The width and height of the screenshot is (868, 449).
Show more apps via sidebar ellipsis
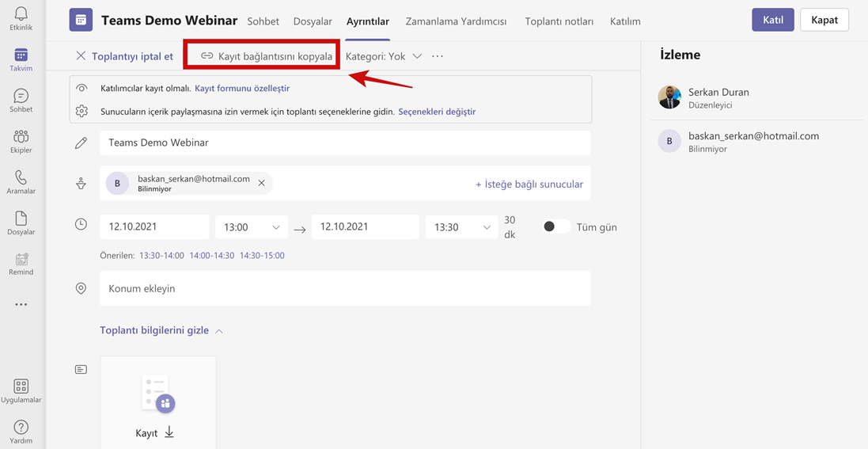(x=21, y=304)
